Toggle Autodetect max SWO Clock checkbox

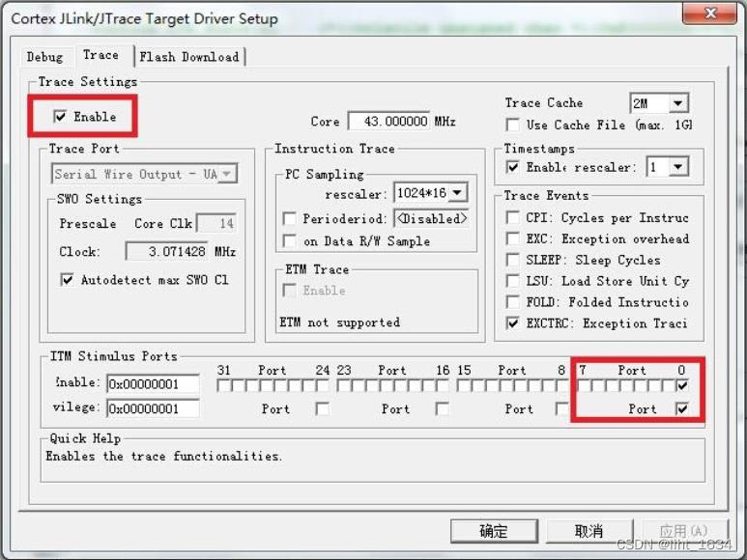[x=68, y=280]
